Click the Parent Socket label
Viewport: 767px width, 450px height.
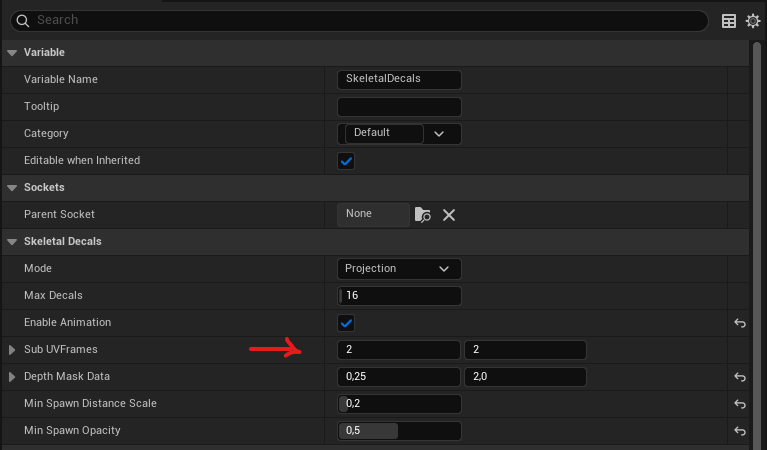tap(59, 214)
